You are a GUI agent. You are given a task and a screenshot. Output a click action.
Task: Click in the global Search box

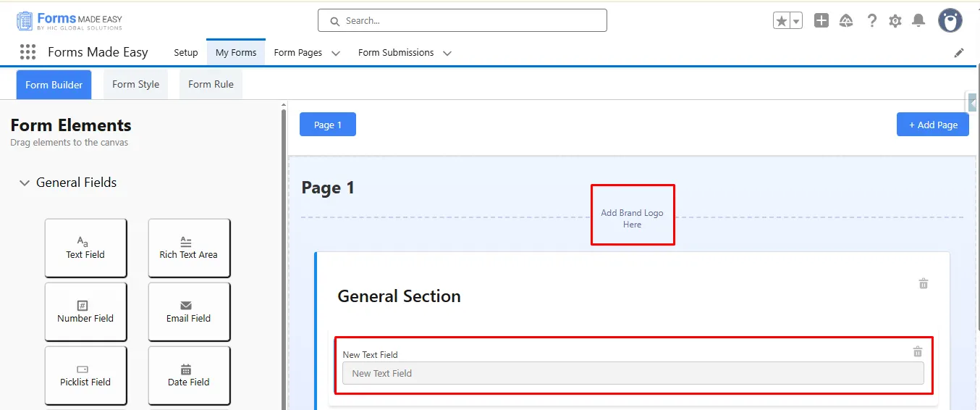tap(462, 21)
